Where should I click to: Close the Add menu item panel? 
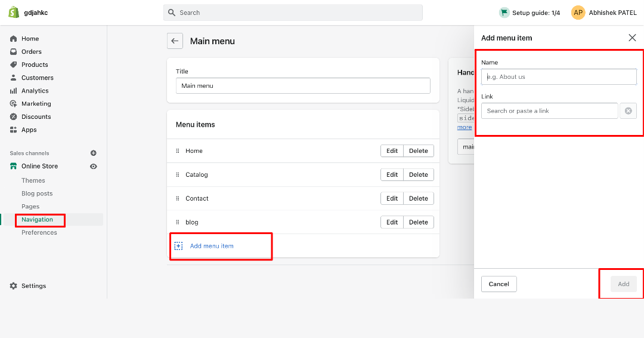632,38
